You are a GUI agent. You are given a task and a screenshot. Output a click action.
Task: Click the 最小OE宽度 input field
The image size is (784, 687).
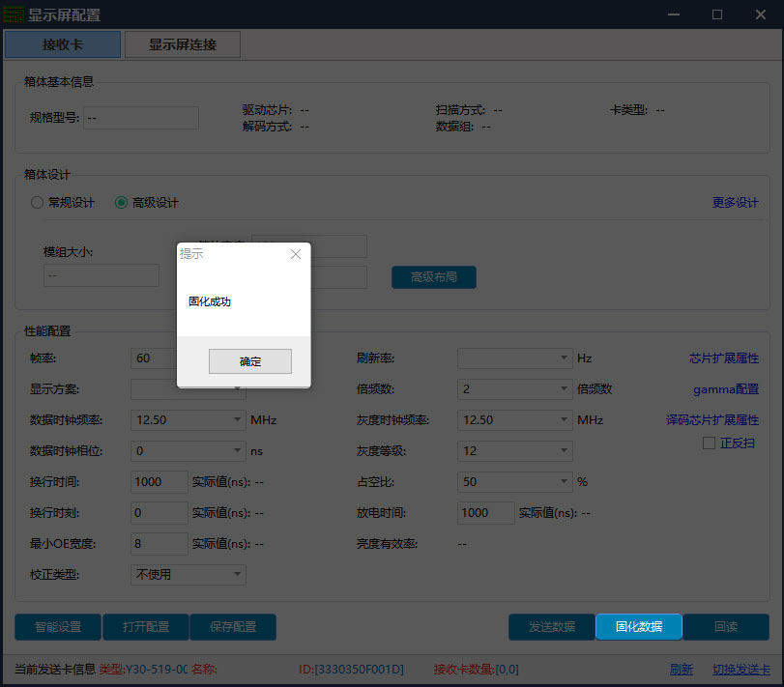point(159,544)
